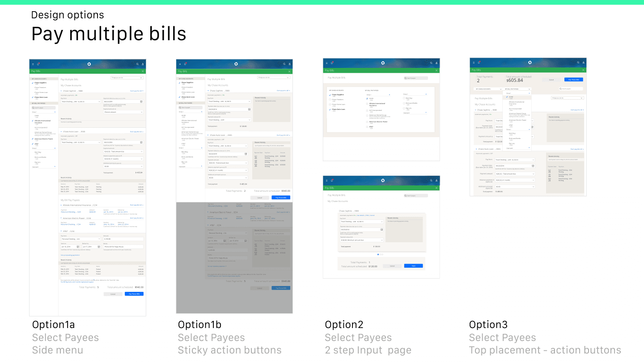Click the Search Payees input field in Option 2
The width and height of the screenshot is (644, 362).
coord(416,77)
